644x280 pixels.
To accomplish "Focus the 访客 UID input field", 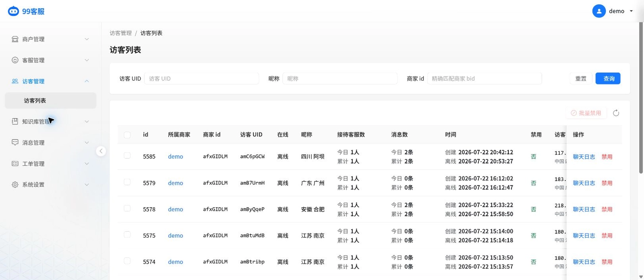I will 201,78.
